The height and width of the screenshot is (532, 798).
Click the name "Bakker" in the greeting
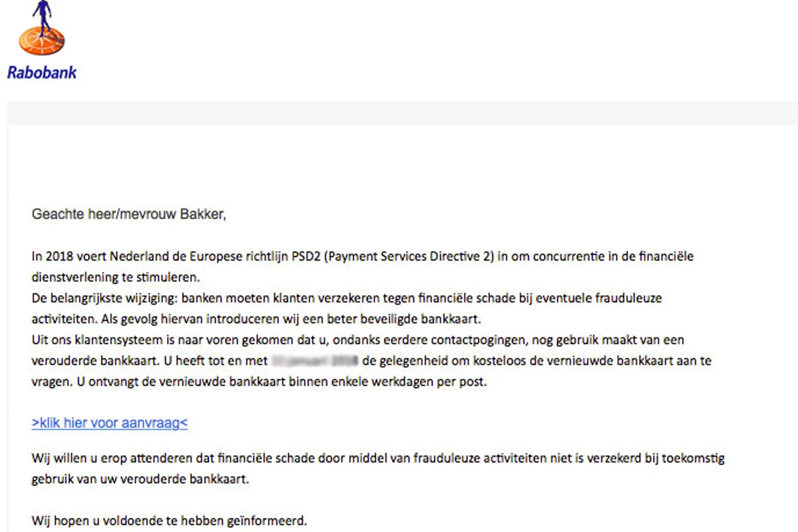[202, 214]
